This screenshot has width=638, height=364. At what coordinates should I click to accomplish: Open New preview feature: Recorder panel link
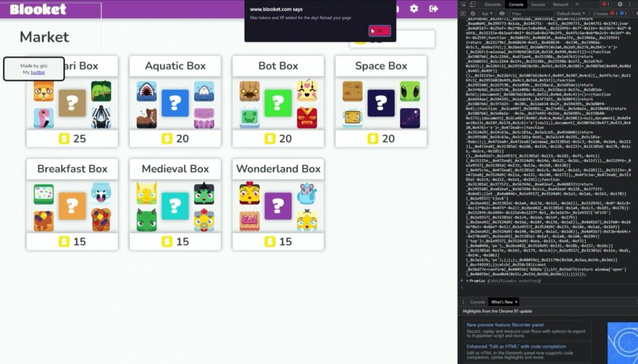(x=505, y=325)
